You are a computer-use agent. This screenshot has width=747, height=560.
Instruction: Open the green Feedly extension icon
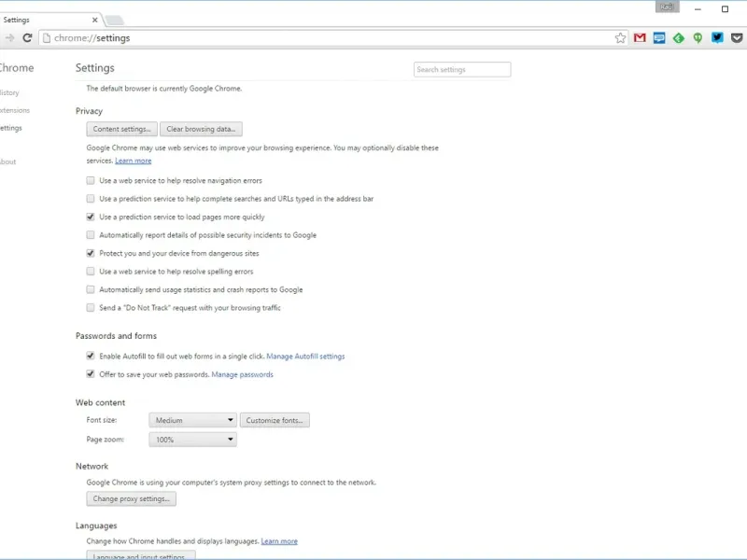679,38
